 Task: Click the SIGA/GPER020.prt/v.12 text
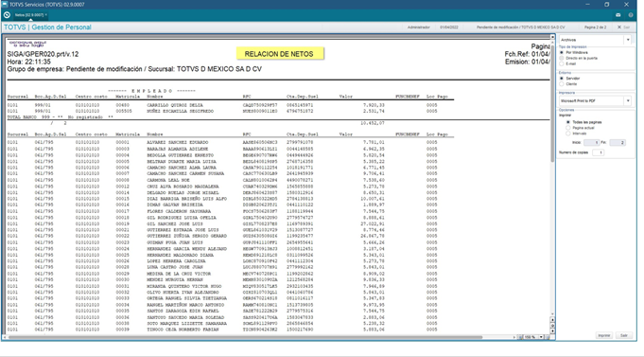[43, 54]
